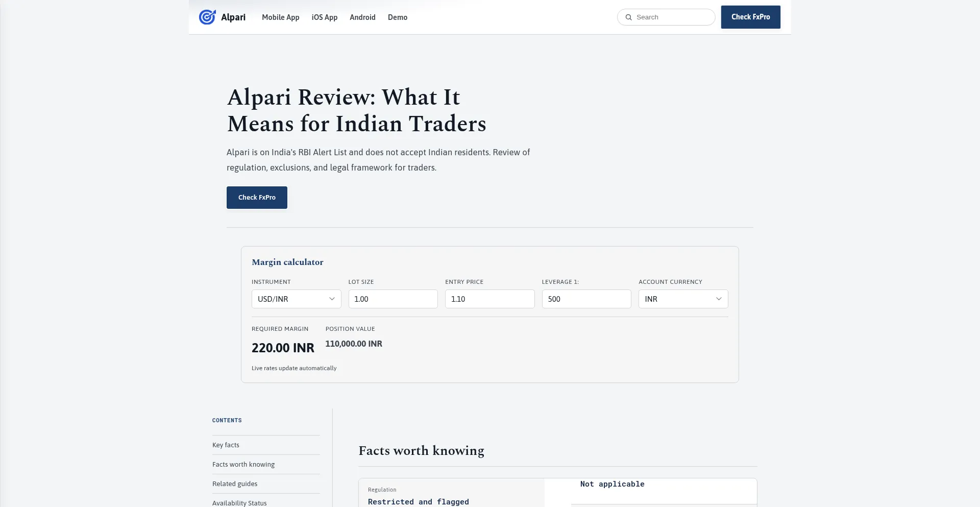Viewport: 980px width, 507px height.
Task: Click Check FxPro button in header
Action: (x=750, y=17)
